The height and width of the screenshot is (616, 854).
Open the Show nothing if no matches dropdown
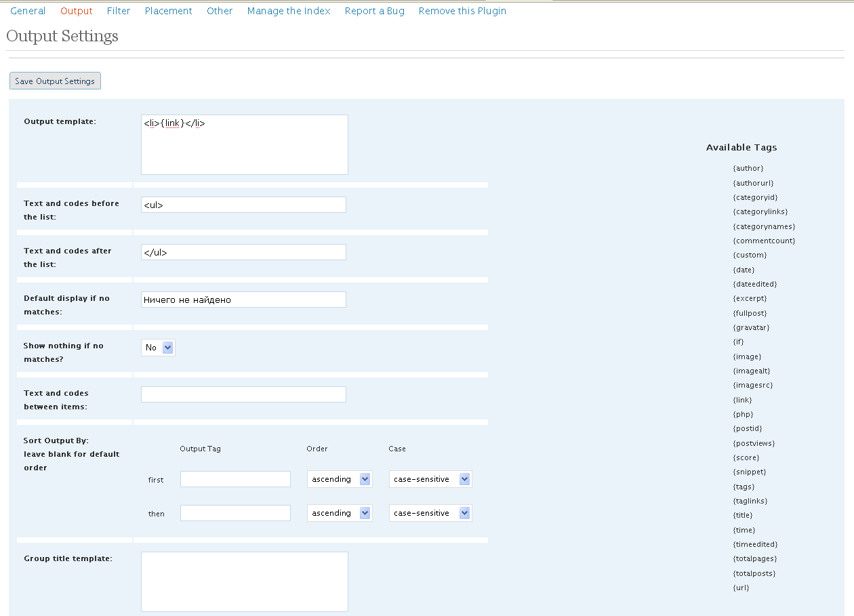click(x=158, y=348)
